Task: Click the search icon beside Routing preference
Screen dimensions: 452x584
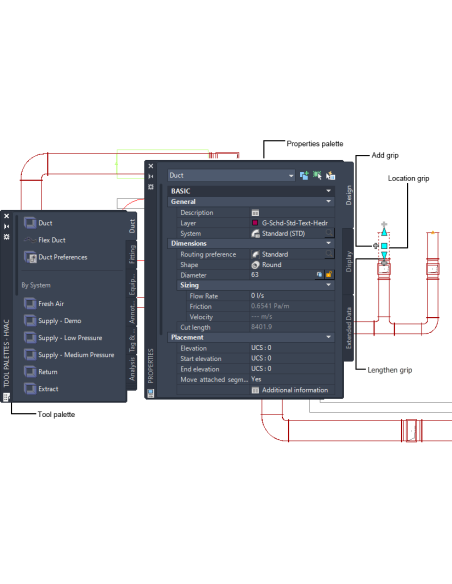Action: [x=329, y=254]
